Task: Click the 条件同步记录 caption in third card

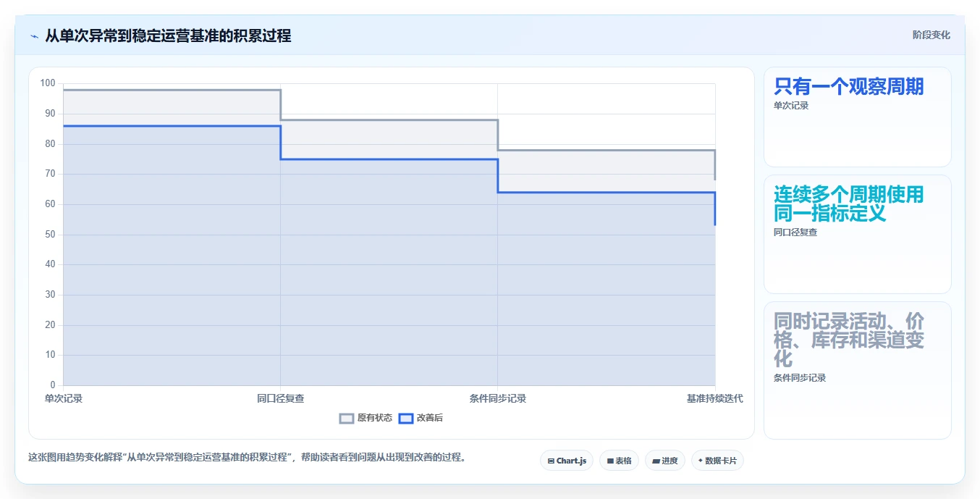Action: 800,378
